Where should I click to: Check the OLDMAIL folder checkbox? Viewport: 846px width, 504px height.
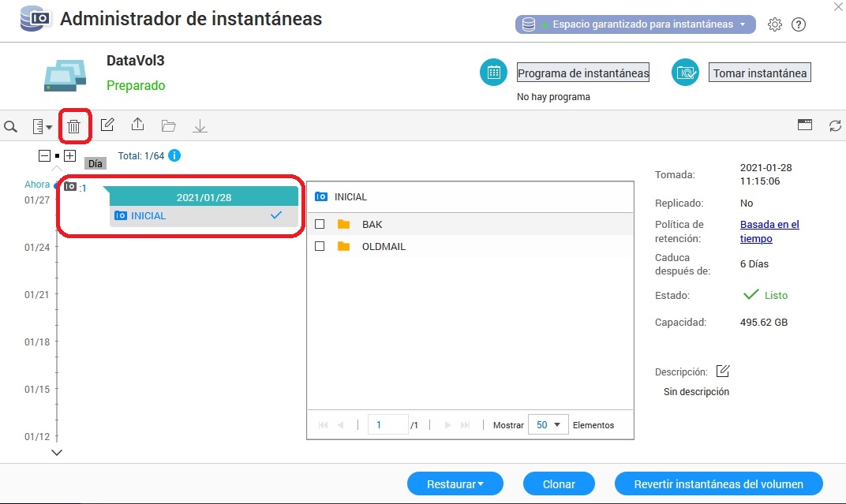320,246
